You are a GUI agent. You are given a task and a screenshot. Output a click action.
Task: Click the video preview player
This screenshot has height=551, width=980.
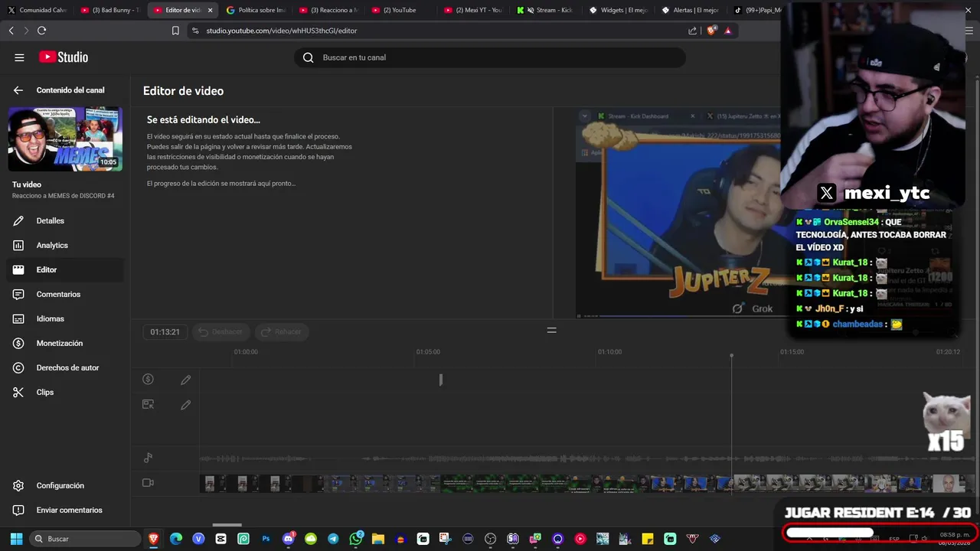coord(678,212)
